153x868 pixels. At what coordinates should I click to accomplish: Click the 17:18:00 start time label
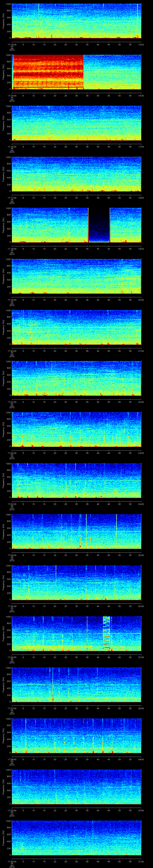tap(12, 249)
